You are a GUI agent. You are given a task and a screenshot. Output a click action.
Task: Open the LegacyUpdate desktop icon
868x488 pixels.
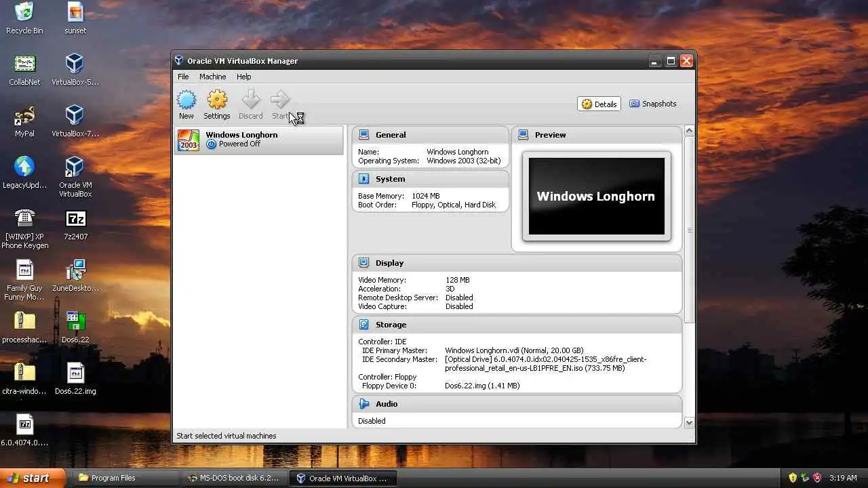[x=24, y=167]
